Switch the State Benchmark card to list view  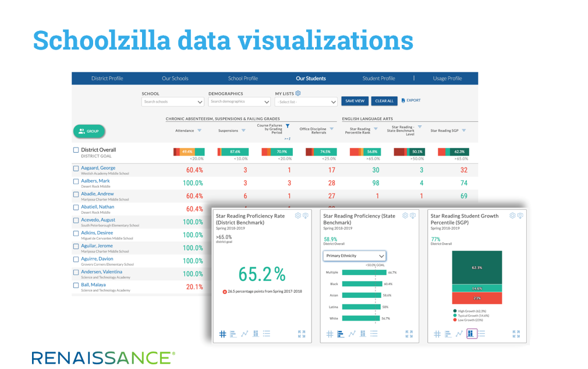coord(374,333)
